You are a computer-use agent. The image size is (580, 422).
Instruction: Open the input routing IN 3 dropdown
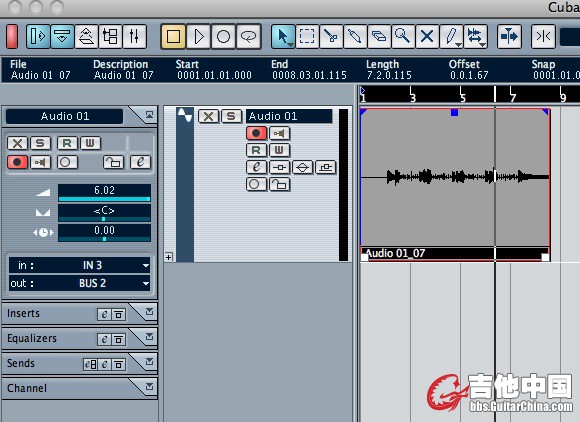point(80,265)
